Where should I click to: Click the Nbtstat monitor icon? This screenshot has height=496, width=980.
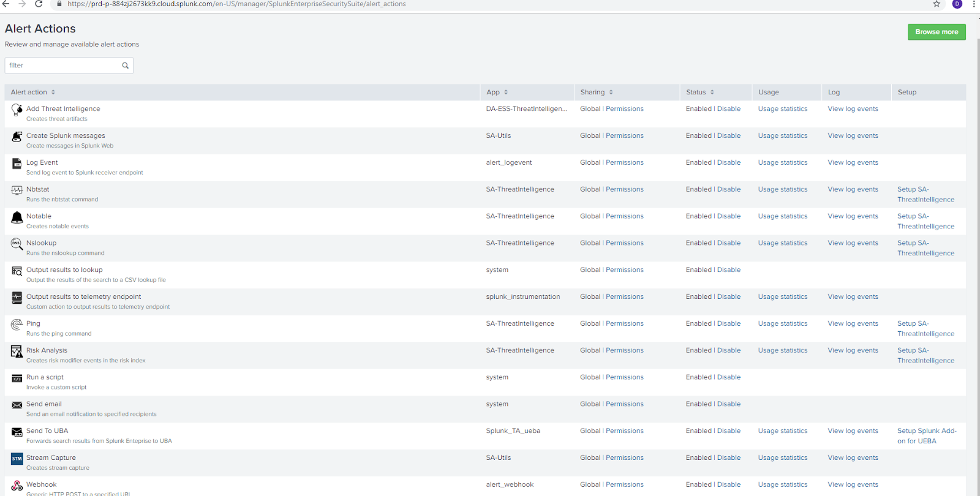(x=17, y=190)
